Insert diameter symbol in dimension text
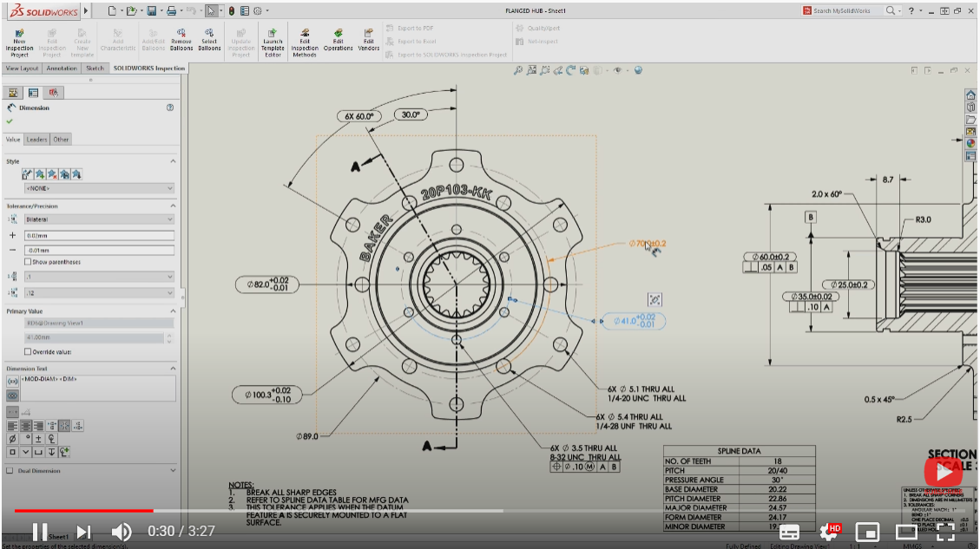The image size is (980, 549). pyautogui.click(x=12, y=439)
